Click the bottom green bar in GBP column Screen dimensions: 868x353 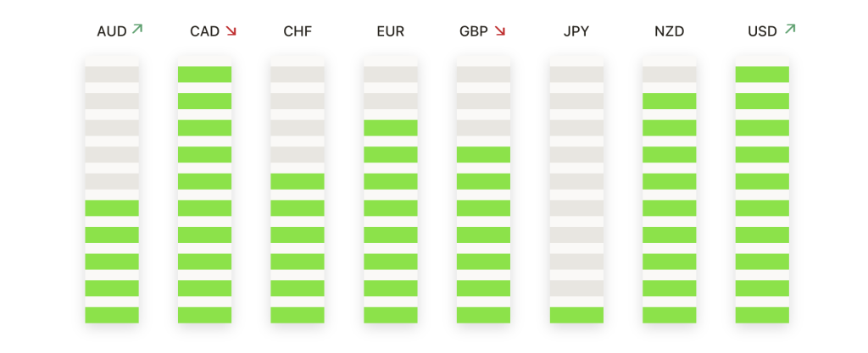(x=483, y=315)
